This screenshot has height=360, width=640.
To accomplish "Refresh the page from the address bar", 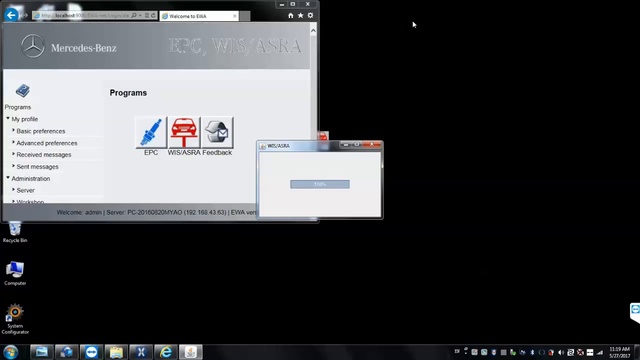I will coord(153,16).
